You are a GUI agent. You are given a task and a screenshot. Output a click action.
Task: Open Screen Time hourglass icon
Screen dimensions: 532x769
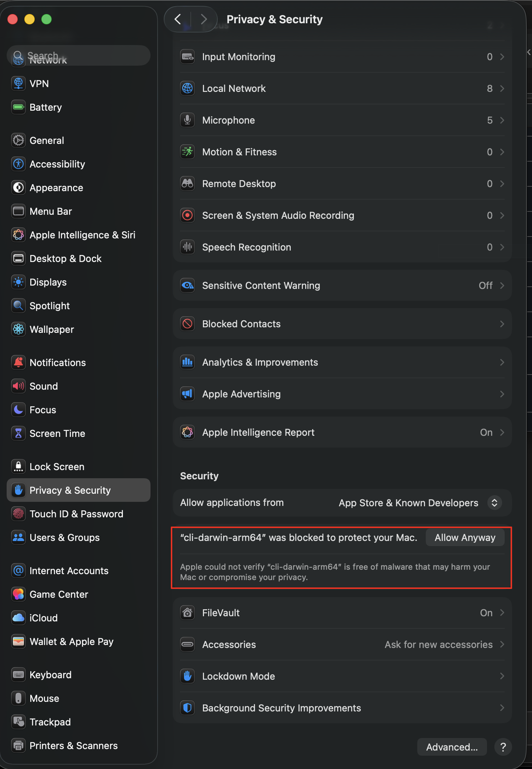point(18,433)
